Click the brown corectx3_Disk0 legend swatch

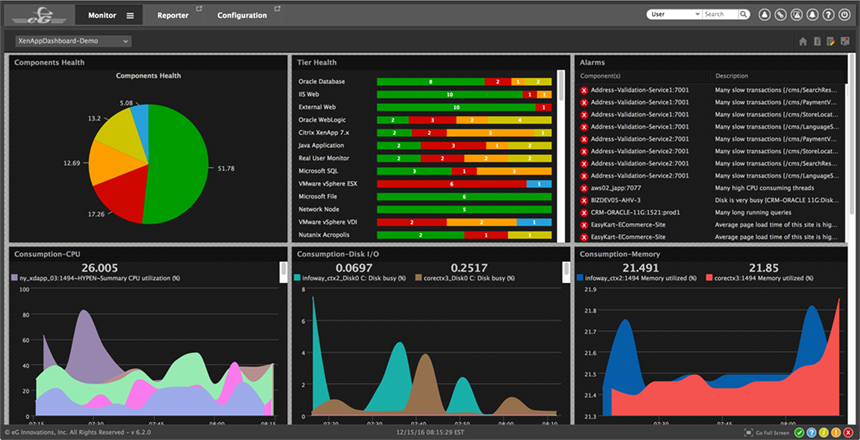(x=419, y=278)
